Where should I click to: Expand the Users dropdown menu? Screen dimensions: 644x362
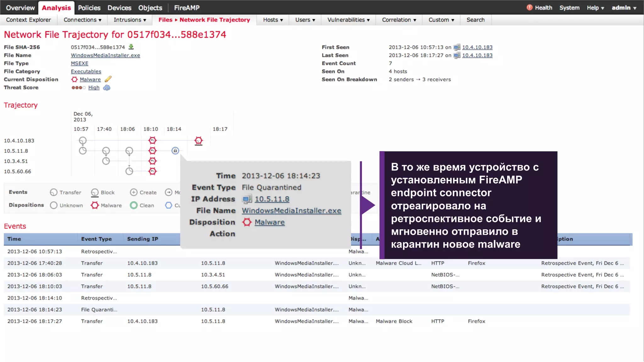point(305,20)
